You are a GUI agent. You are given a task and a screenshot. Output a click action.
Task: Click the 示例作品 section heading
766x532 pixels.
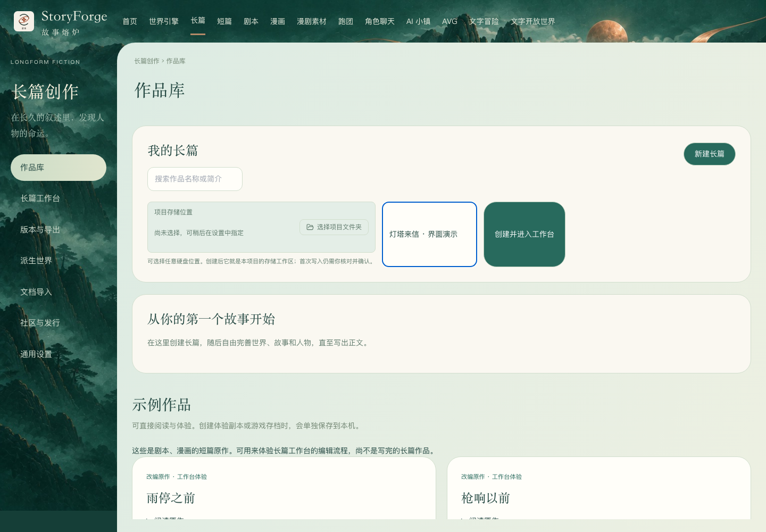162,405
